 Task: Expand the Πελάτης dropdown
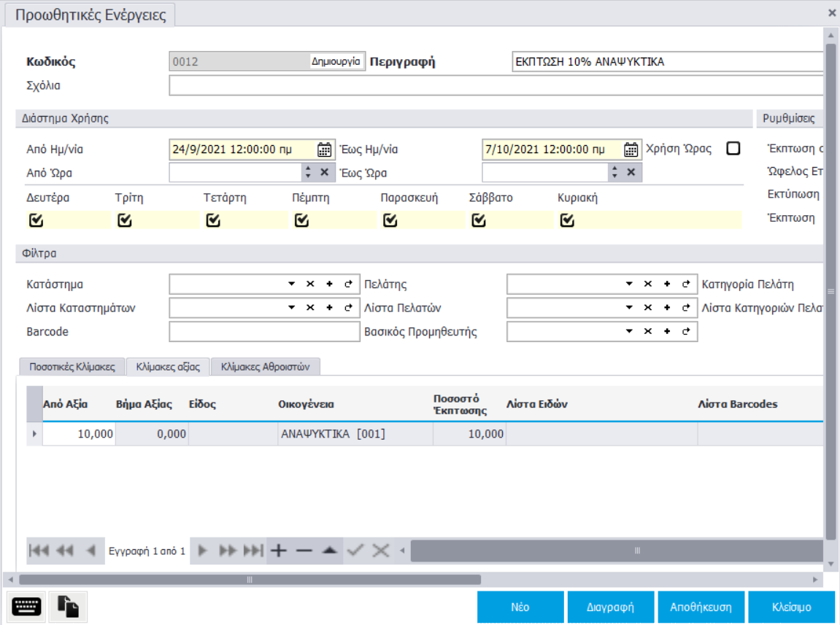[x=629, y=284]
